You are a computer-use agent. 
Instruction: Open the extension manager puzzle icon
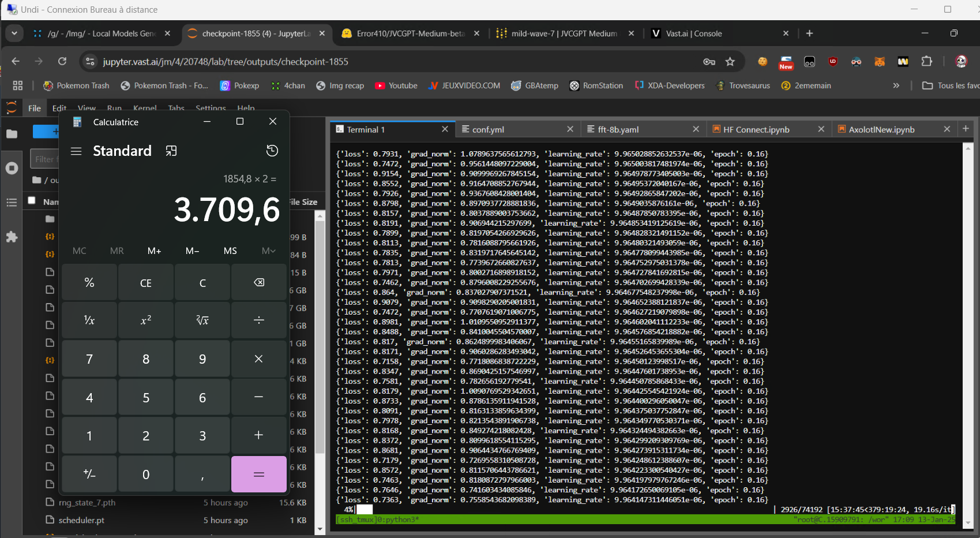[x=12, y=237]
